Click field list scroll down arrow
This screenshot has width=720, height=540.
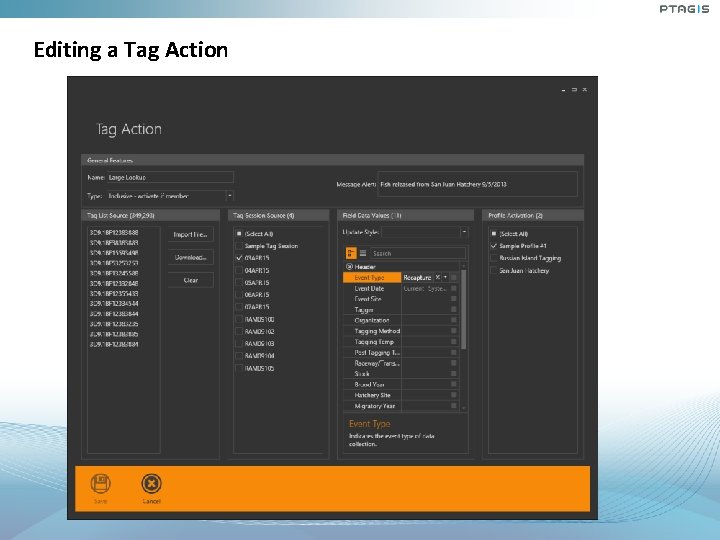[464, 408]
